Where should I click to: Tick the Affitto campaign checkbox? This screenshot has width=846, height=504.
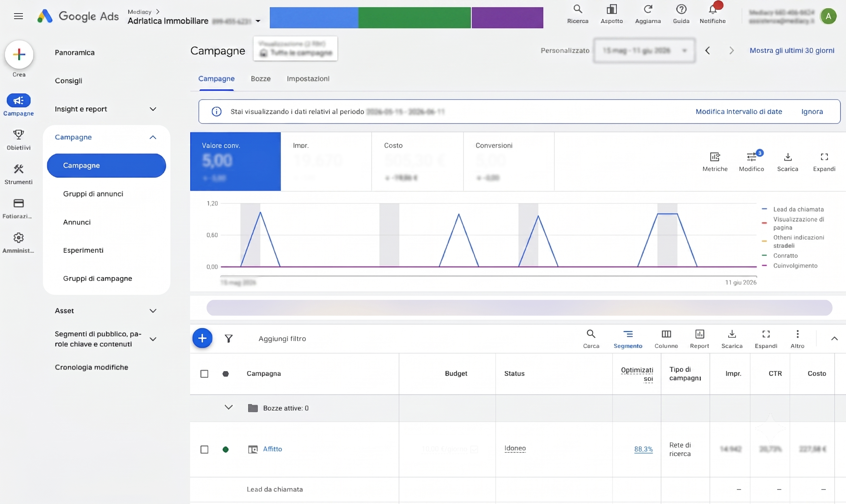(204, 449)
